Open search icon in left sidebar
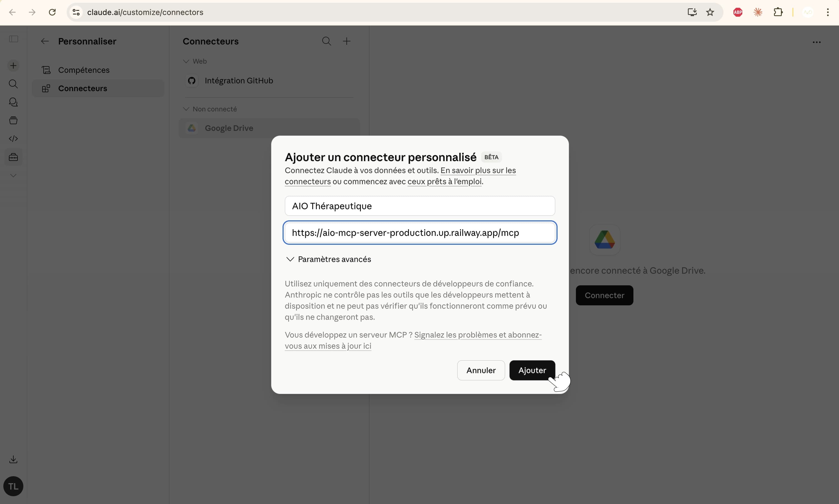Viewport: 839px width, 504px height. [x=13, y=84]
